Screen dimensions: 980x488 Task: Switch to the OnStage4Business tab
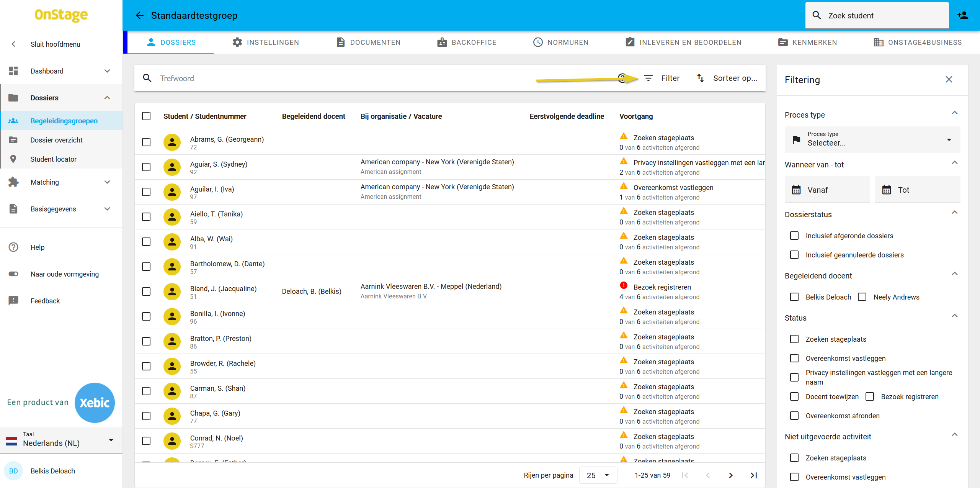tap(918, 42)
